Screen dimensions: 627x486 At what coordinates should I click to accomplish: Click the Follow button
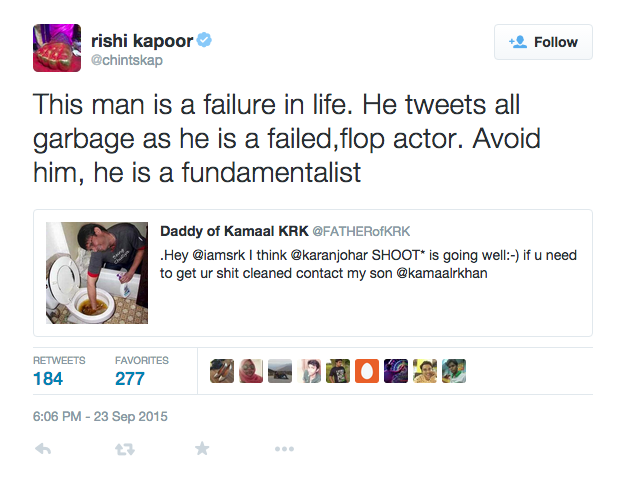coord(543,42)
